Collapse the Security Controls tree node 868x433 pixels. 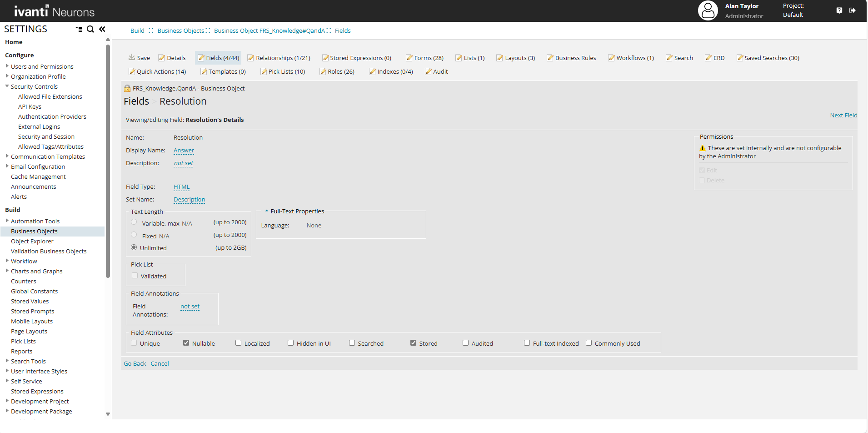pyautogui.click(x=7, y=86)
